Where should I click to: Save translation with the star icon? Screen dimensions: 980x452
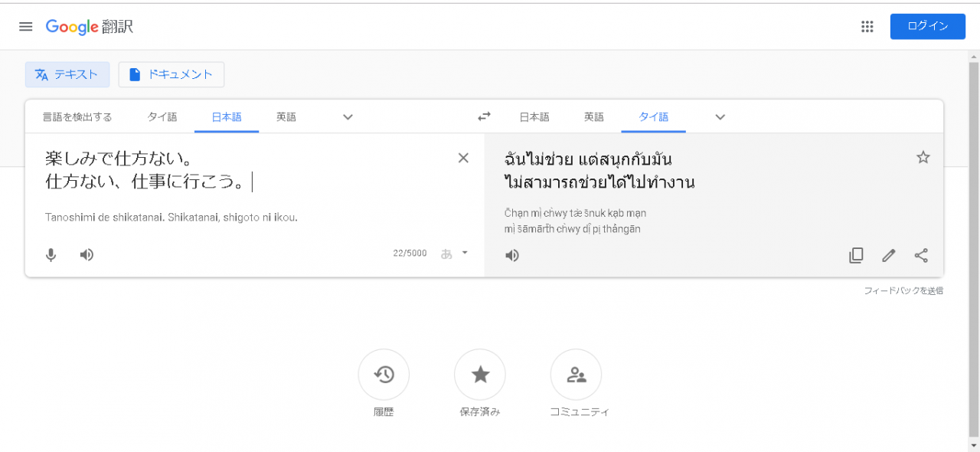click(923, 157)
